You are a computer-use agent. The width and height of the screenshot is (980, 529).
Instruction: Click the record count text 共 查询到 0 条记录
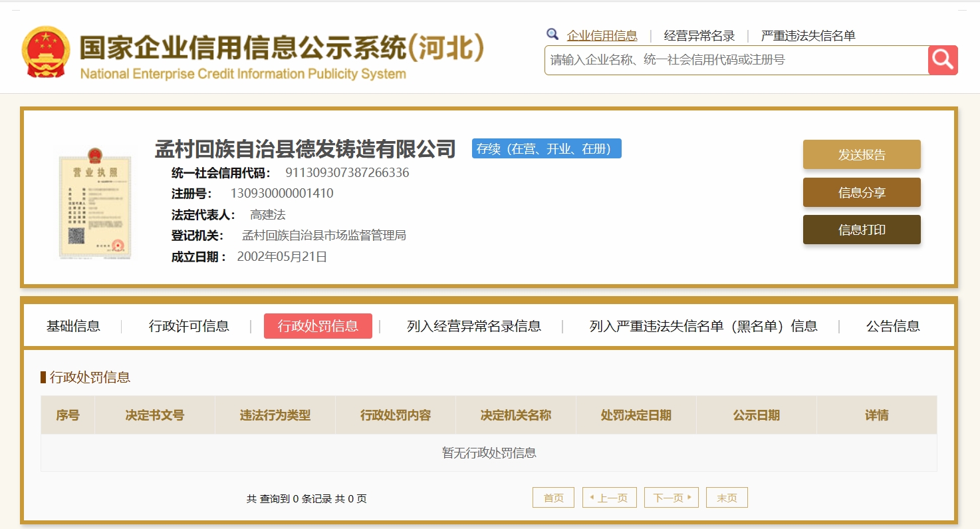tap(289, 498)
